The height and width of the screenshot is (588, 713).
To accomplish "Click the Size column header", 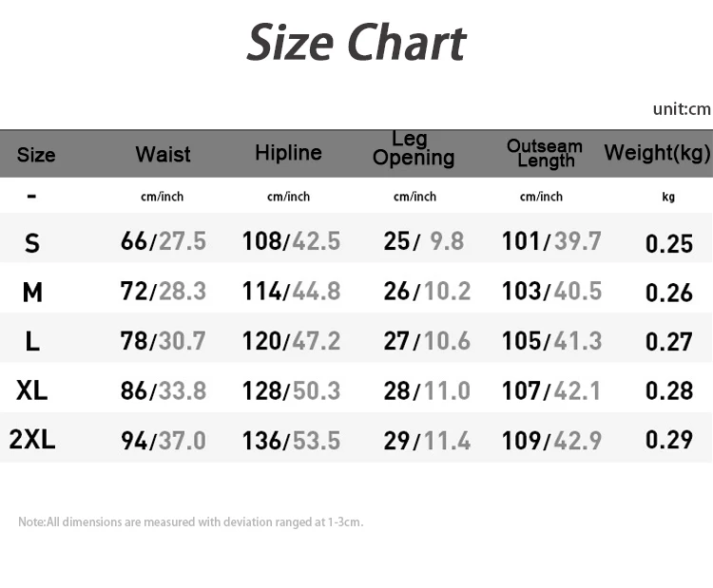I will click(36, 155).
